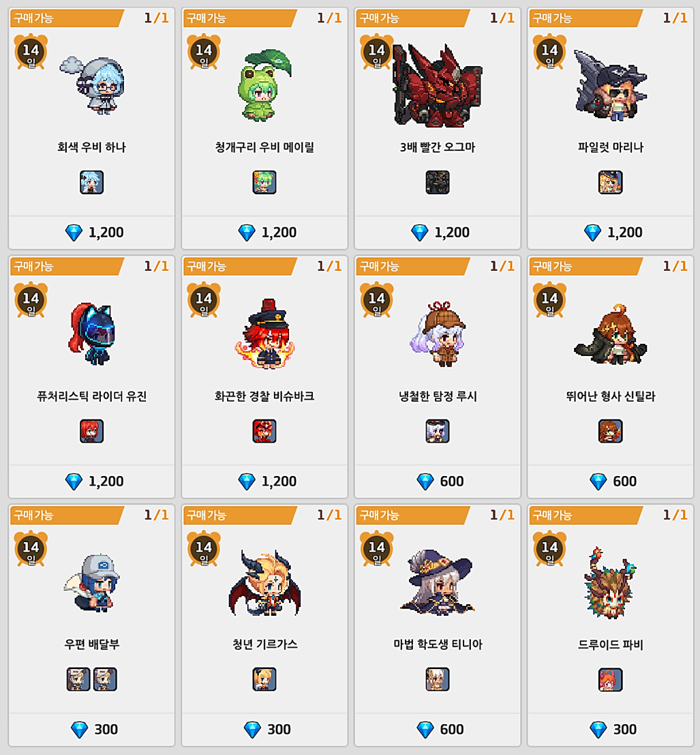
Task: Purchase 냉철한 탐정 루시 for 600 gems
Action: tap(438, 481)
